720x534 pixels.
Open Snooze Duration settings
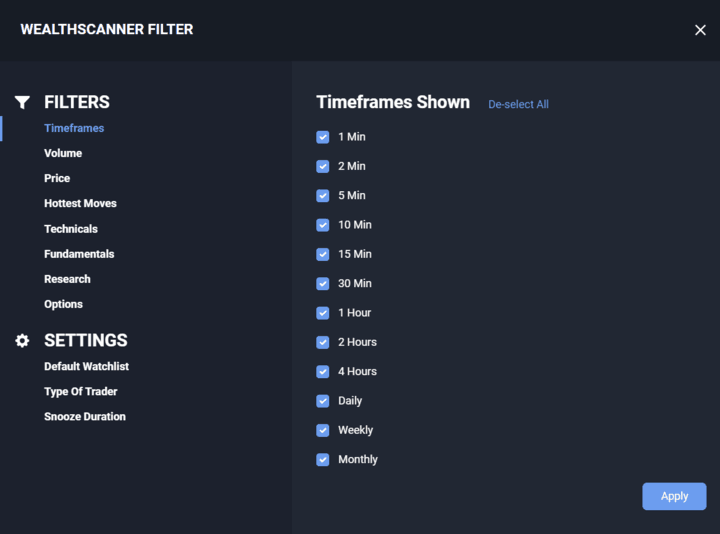pyautogui.click(x=85, y=416)
